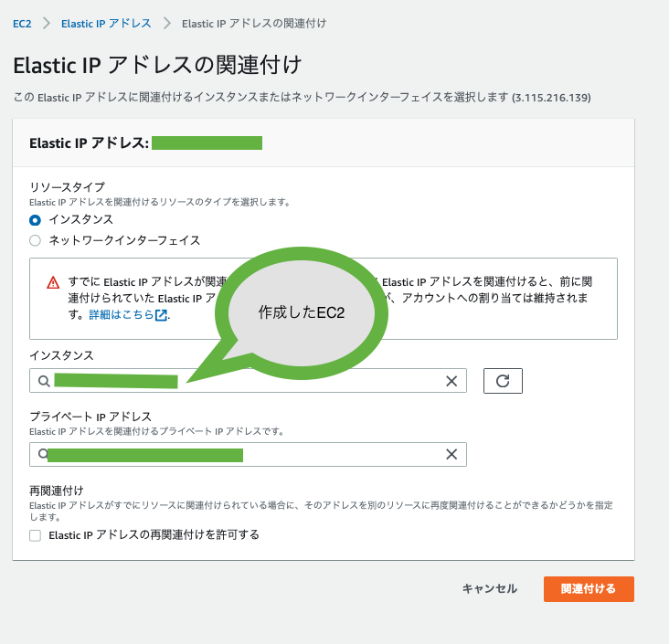
Task: Clear the インスタンス field with X
Action: pos(451,381)
